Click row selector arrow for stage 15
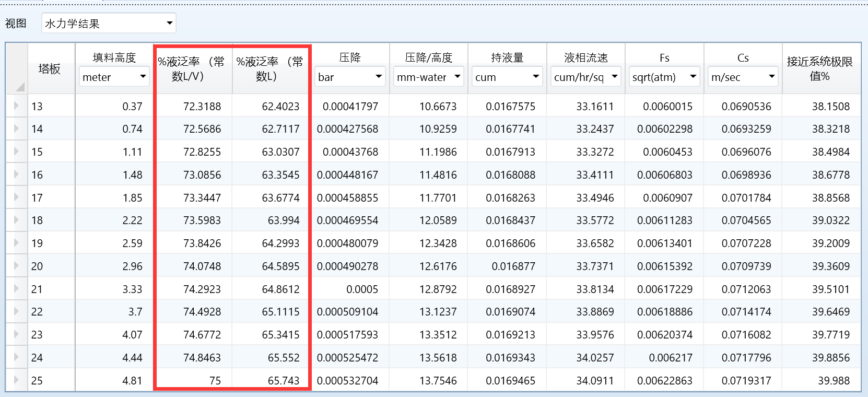868x397 pixels. (17, 151)
